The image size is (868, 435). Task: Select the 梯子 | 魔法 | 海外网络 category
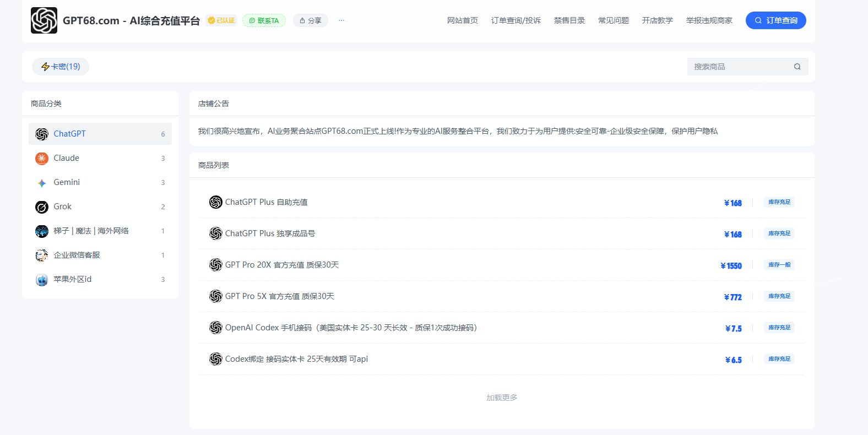point(100,231)
